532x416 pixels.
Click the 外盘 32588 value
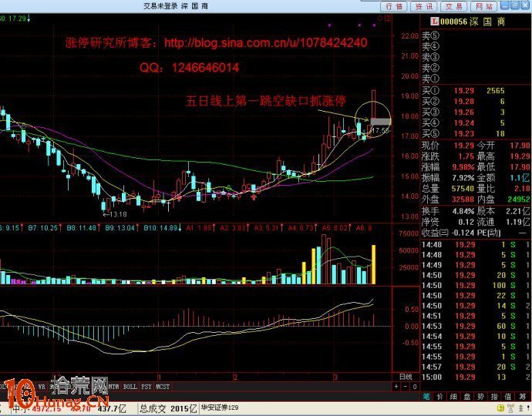463,200
